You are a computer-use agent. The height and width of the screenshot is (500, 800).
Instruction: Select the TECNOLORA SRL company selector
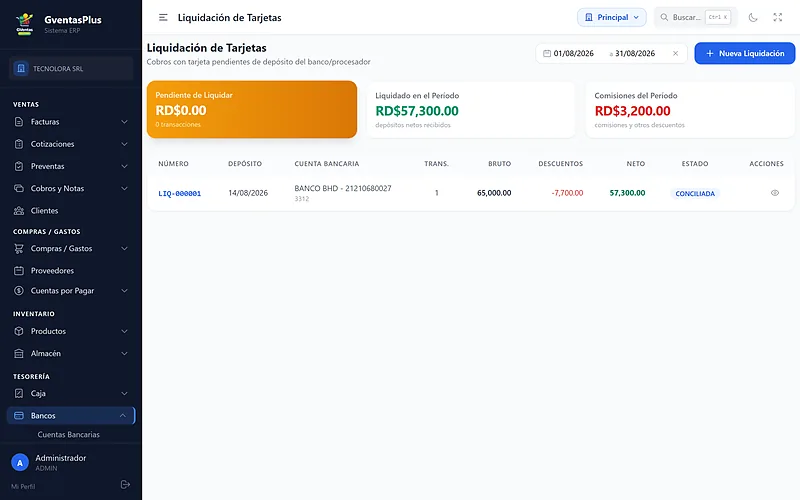pos(71,68)
